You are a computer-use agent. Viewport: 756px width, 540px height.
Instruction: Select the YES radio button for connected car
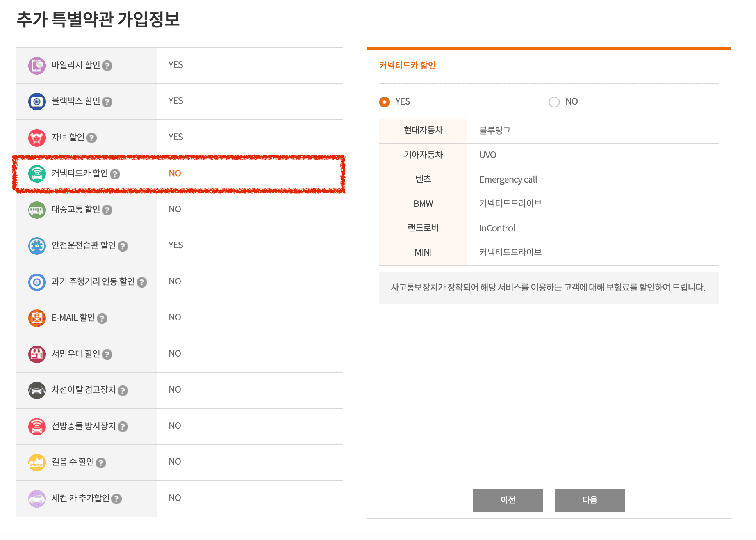tap(384, 102)
